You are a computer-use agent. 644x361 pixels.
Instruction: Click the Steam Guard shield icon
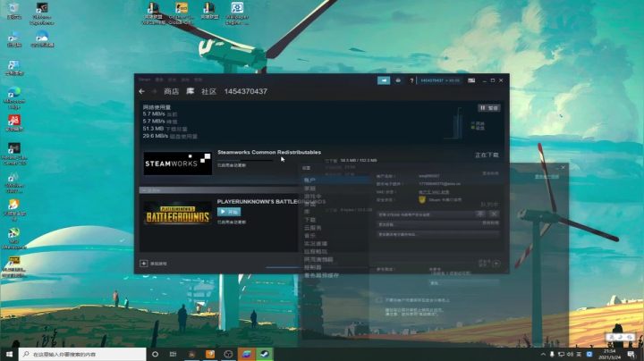tap(422, 200)
